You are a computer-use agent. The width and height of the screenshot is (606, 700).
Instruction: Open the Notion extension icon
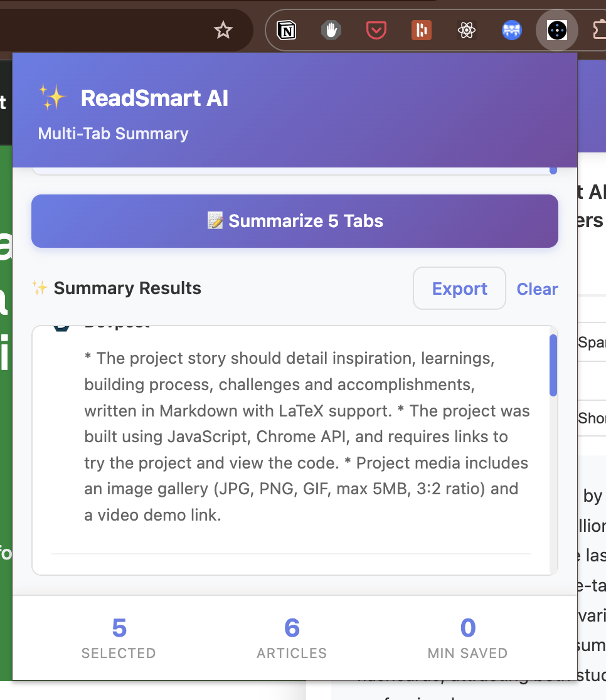coord(286,30)
